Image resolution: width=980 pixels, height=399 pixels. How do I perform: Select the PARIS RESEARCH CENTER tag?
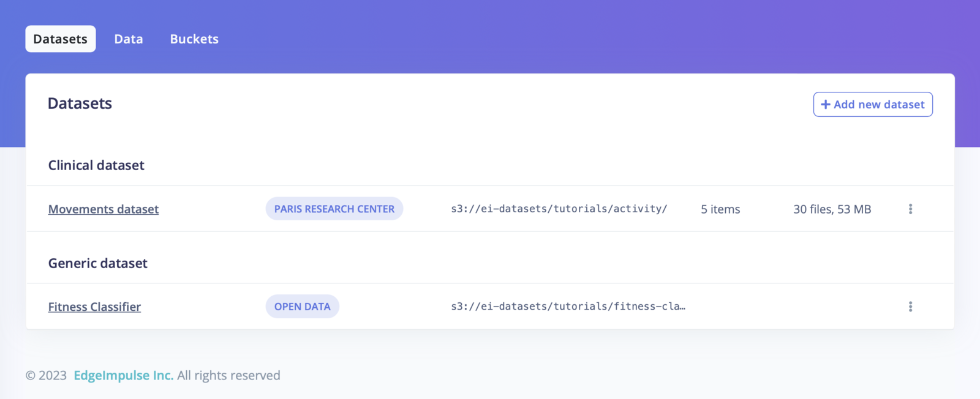pos(334,209)
